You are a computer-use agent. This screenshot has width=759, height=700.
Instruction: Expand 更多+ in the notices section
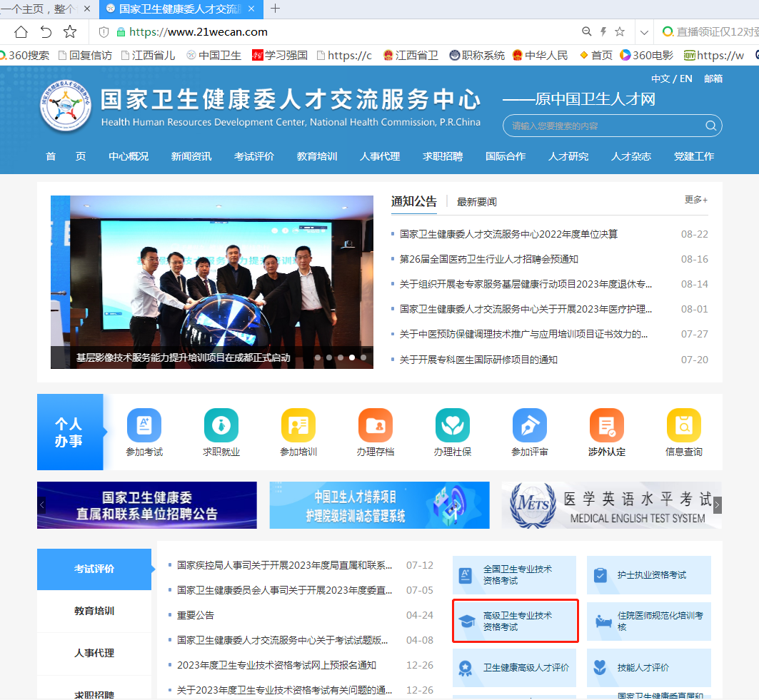point(695,200)
